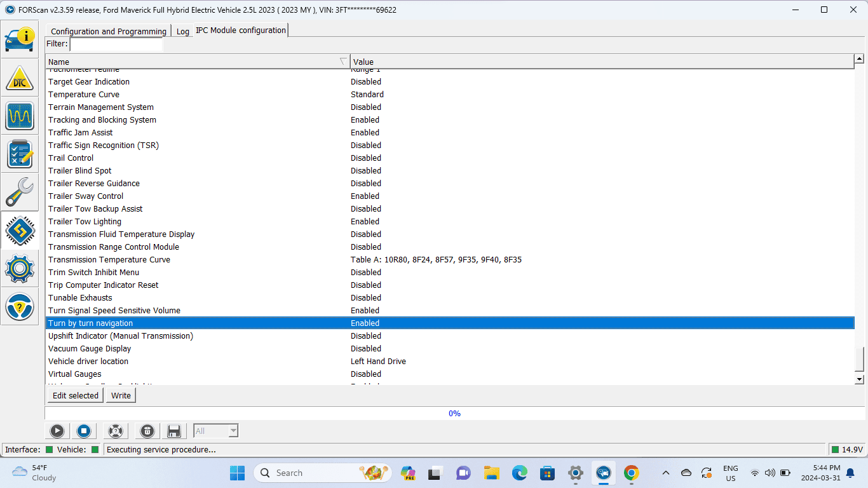
Task: Open the weather widget showing 54°F
Action: pos(34,473)
